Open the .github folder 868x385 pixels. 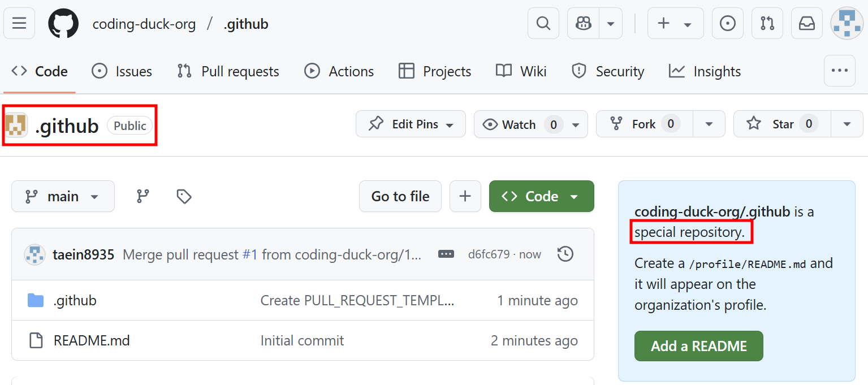pos(75,300)
